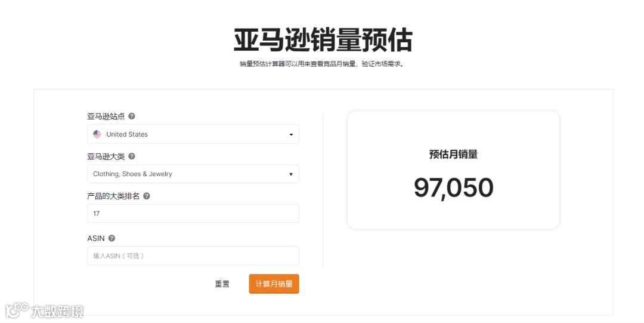644x323 pixels.
Task: Click the 亚马逊销量预估 page title
Action: 323,40
